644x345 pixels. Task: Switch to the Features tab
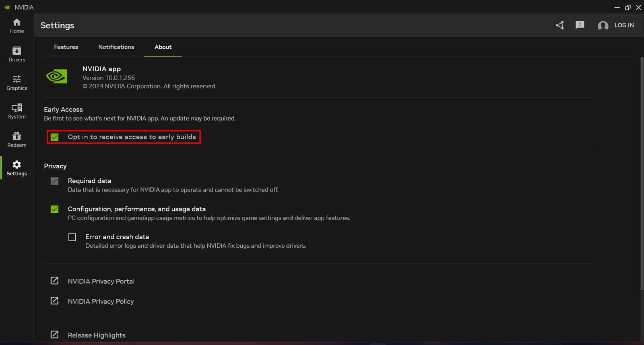66,47
